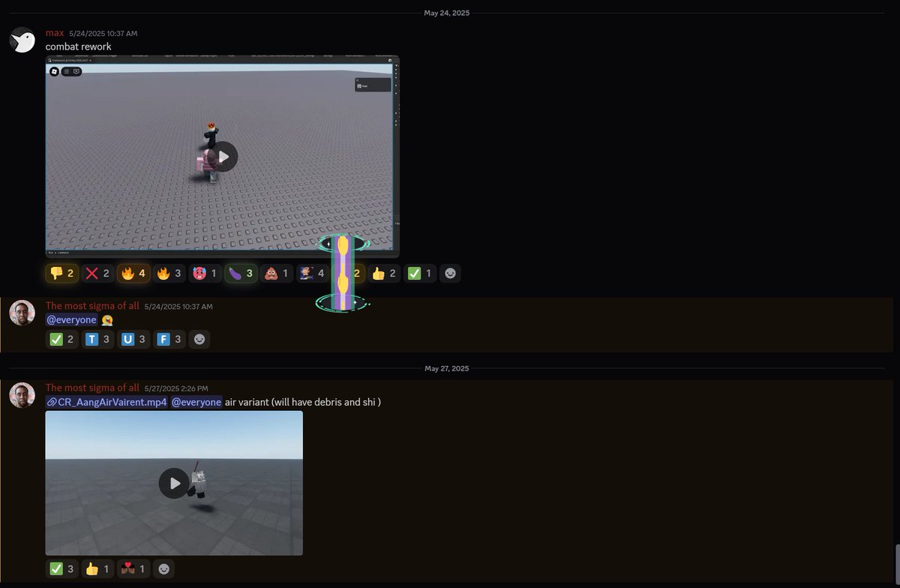Toggle green check reaction with count 3
Viewport: 900px width, 588px height.
pyautogui.click(x=61, y=568)
